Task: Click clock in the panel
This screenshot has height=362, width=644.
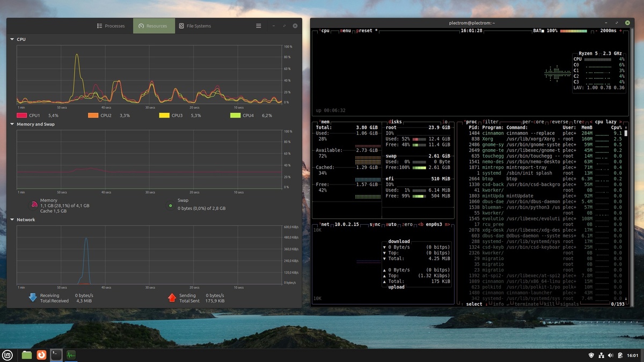Action: point(633,355)
